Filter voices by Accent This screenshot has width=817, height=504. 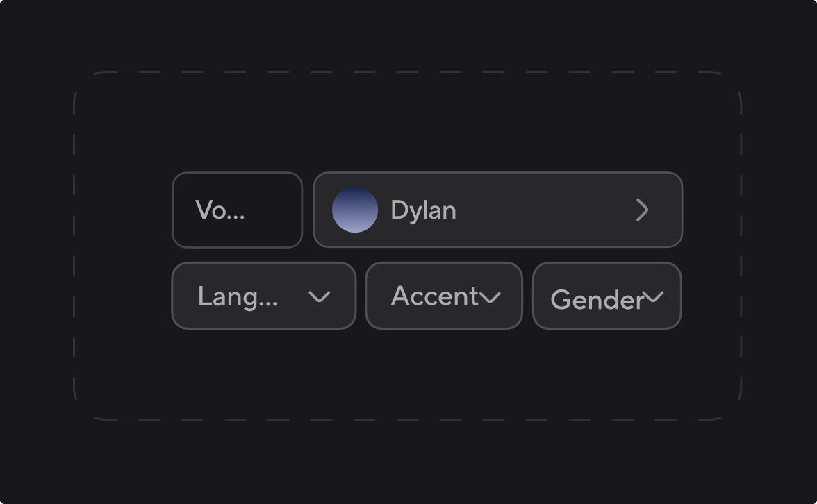coord(444,296)
